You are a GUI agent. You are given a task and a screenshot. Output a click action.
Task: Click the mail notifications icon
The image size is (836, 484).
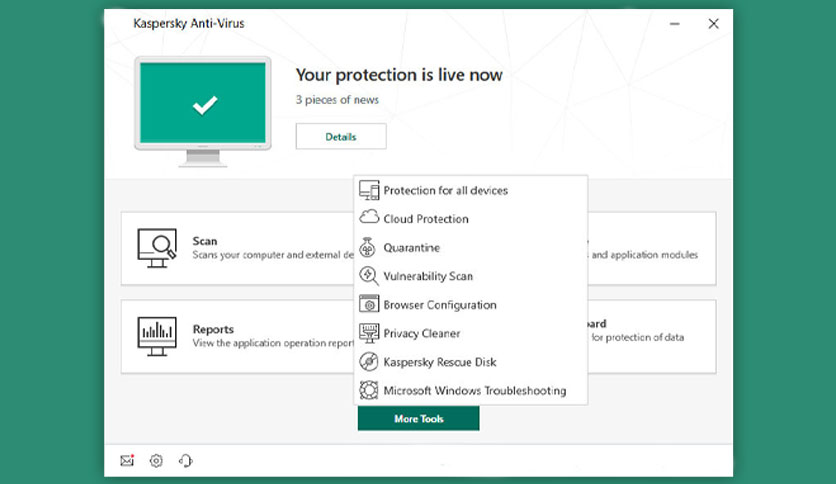(127, 460)
